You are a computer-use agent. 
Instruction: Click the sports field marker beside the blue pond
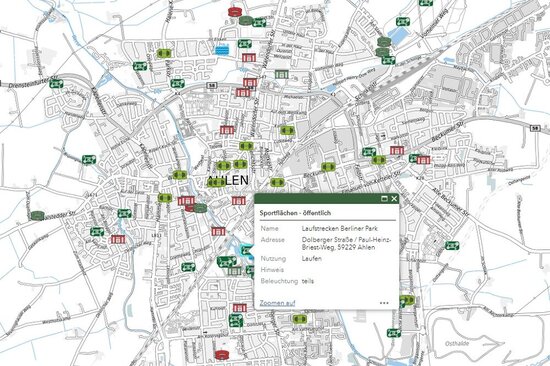click(x=403, y=22)
